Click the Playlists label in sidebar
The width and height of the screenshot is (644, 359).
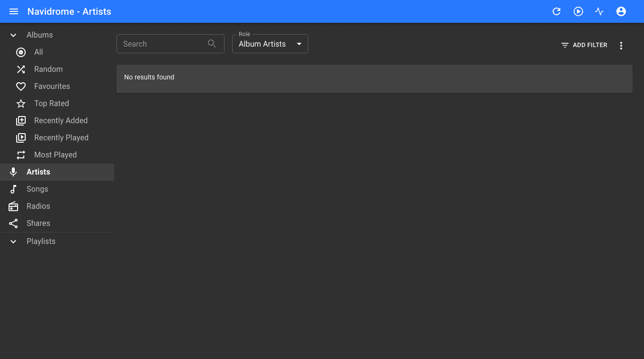[x=41, y=242]
